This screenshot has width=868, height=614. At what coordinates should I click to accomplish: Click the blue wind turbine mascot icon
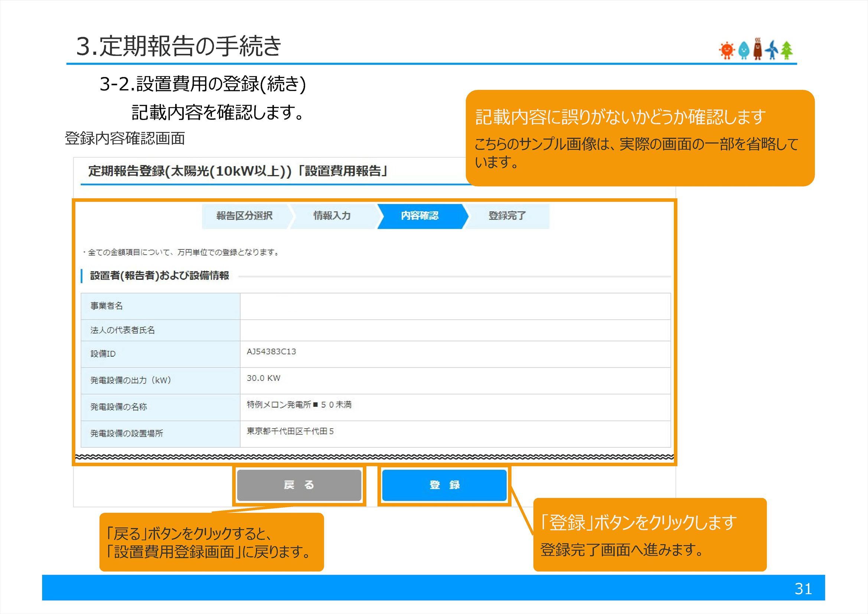[772, 50]
